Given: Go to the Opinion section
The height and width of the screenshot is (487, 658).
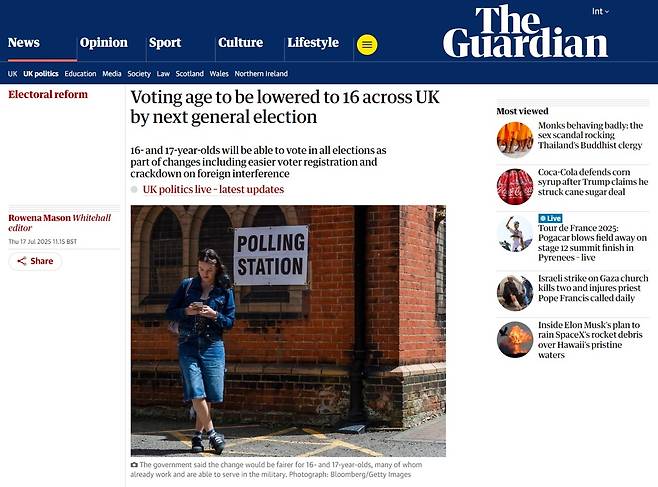Looking at the screenshot, I should 104,42.
